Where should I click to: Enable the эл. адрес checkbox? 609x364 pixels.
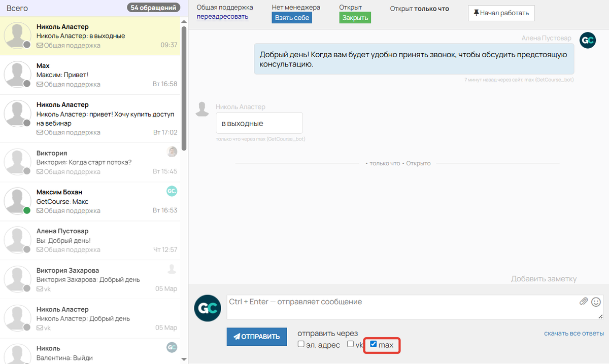pyautogui.click(x=301, y=344)
